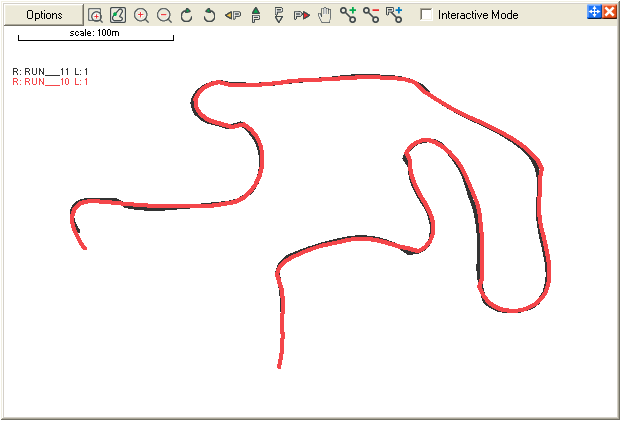Viewport: 621px width, 421px height.
Task: Rotate the map clockwise
Action: click(x=187, y=15)
